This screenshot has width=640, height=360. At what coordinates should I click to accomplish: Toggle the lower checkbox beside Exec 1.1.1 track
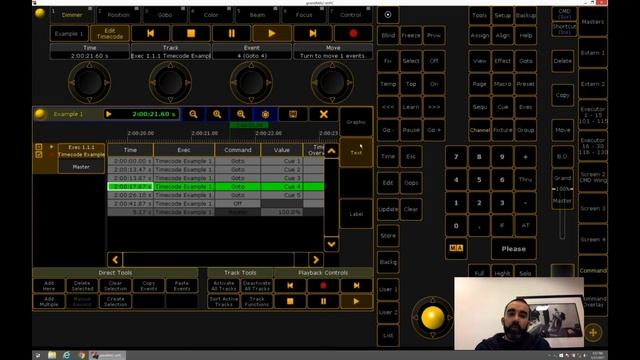click(39, 155)
